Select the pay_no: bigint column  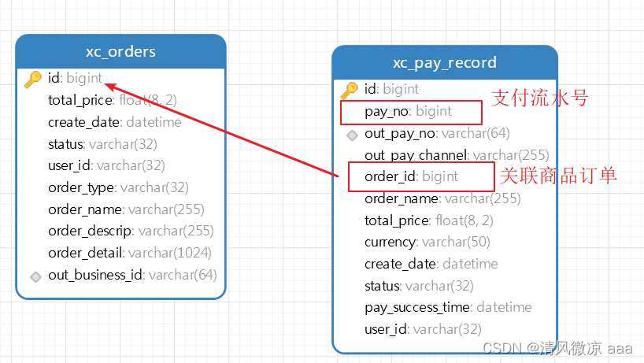tap(409, 111)
